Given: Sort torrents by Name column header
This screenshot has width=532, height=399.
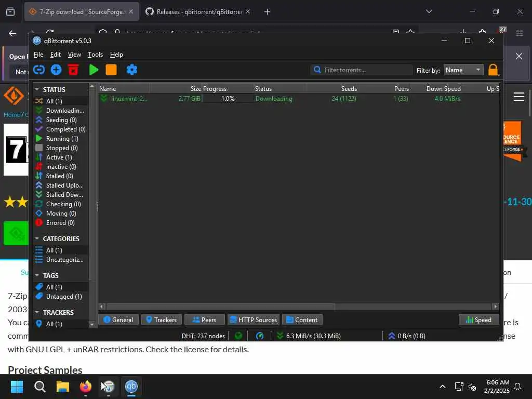Looking at the screenshot, I should pyautogui.click(x=124, y=88).
